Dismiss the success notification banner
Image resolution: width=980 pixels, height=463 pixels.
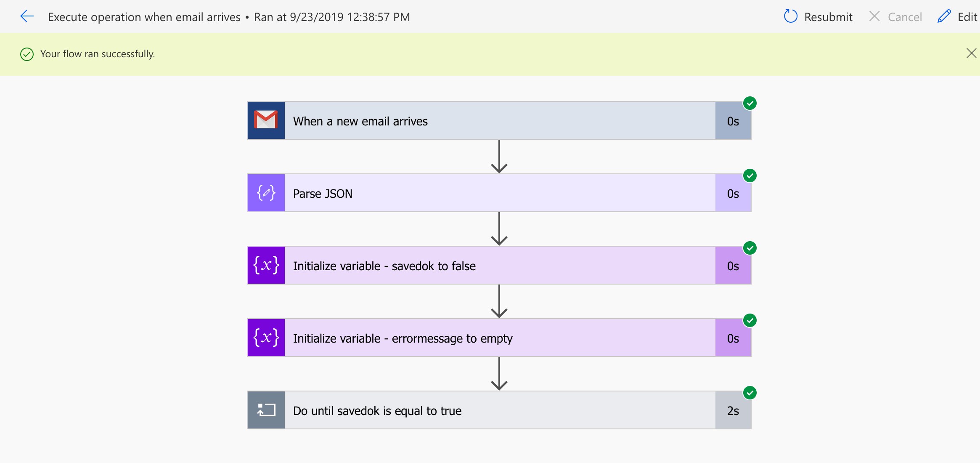tap(971, 53)
